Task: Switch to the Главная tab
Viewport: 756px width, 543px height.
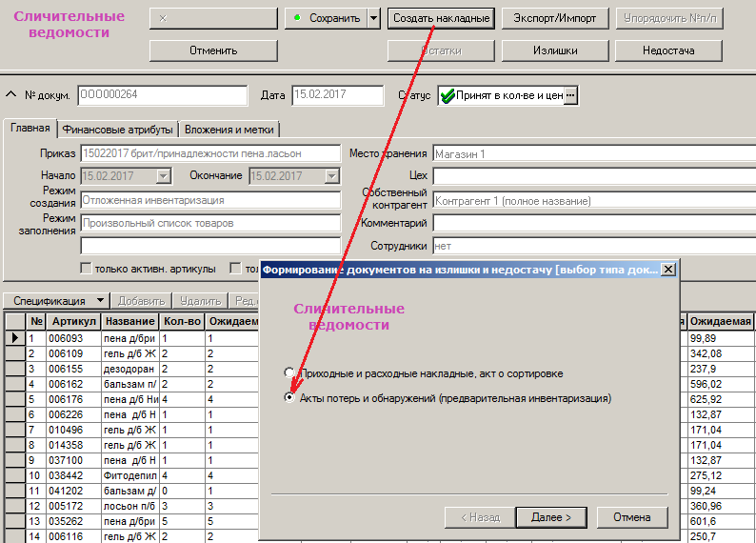Action: coord(30,129)
